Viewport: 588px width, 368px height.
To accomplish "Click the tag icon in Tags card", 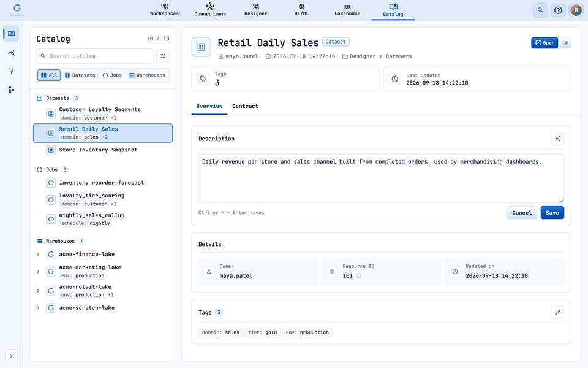I will 203,79.
